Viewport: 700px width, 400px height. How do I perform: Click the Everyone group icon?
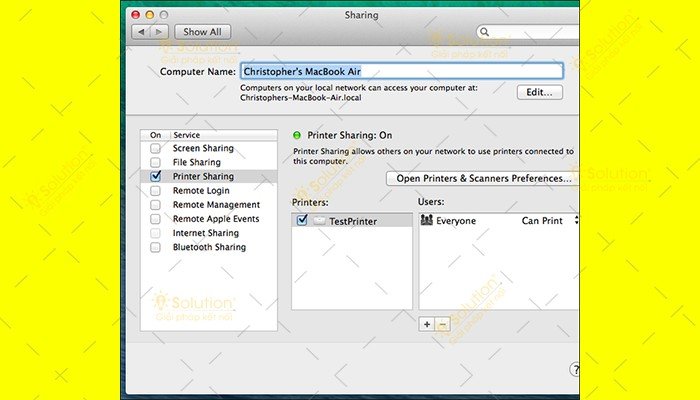click(x=427, y=221)
